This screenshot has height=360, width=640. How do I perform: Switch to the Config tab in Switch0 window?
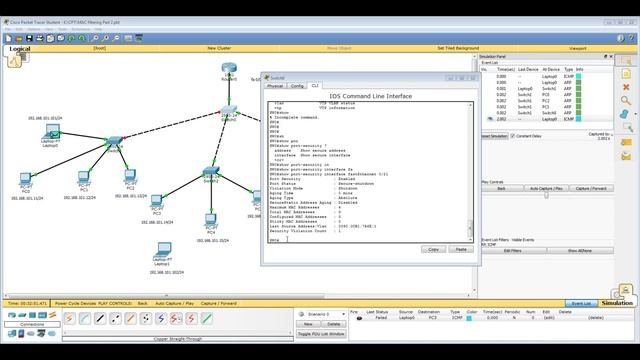point(297,86)
